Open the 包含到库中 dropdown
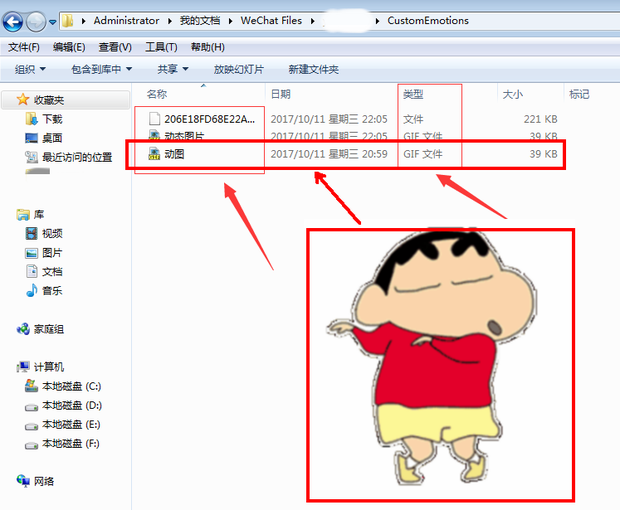The height and width of the screenshot is (510, 620). [x=100, y=69]
